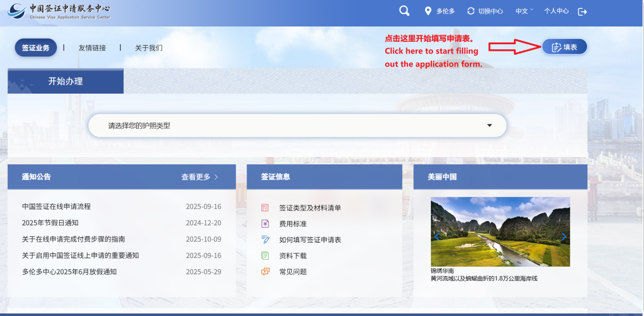Open the 签证类型及材料清单 link
Viewport: 644px width, 316px height.
pos(310,208)
